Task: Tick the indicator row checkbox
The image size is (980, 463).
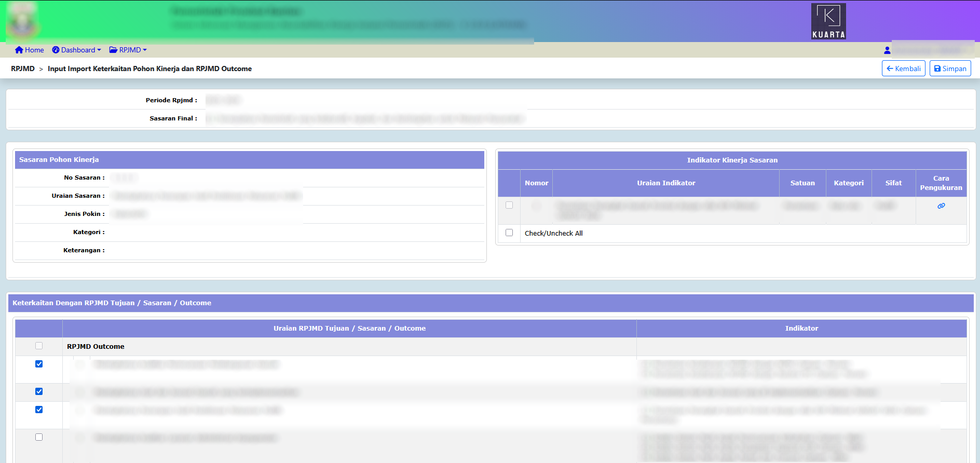Action: pyautogui.click(x=509, y=206)
